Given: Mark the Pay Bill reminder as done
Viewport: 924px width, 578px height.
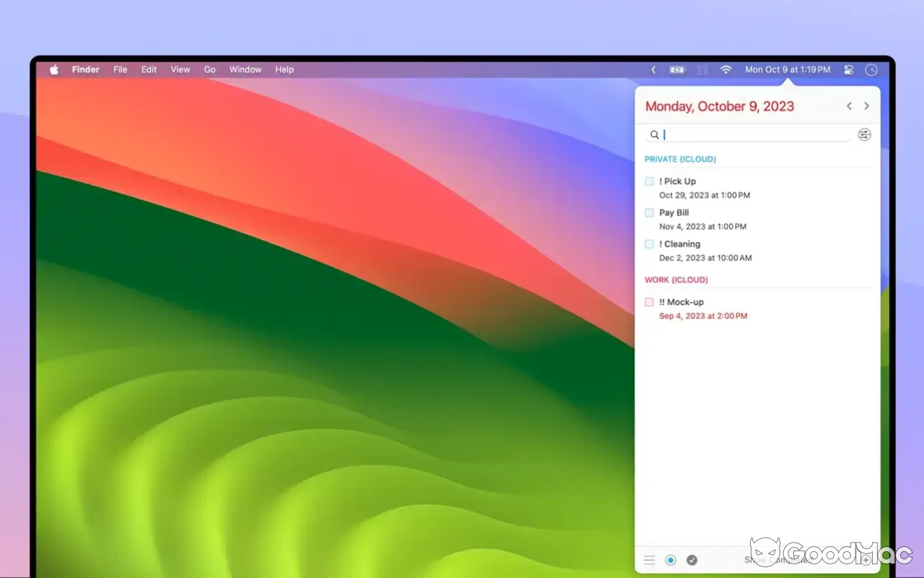Looking at the screenshot, I should (x=649, y=212).
